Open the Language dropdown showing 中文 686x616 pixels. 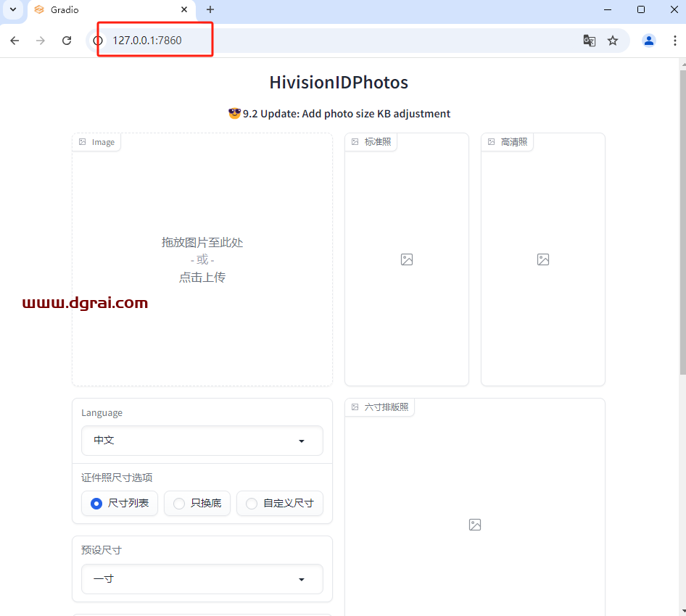202,441
